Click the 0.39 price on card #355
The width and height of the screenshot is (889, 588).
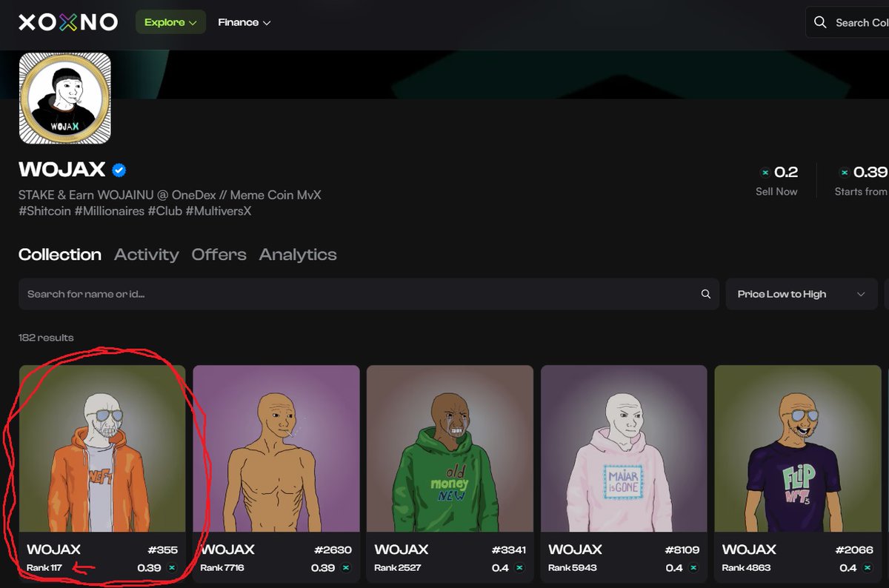[x=149, y=568]
